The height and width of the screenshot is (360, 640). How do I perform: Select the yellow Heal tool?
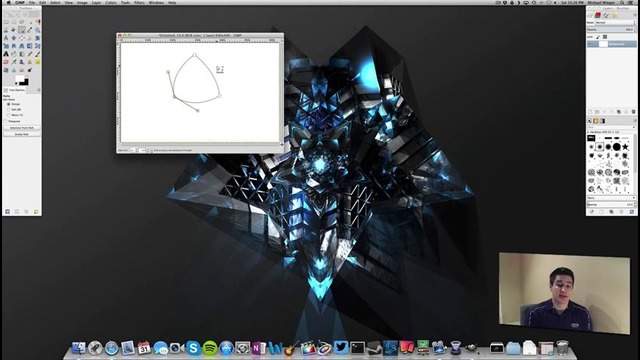pos(38,62)
